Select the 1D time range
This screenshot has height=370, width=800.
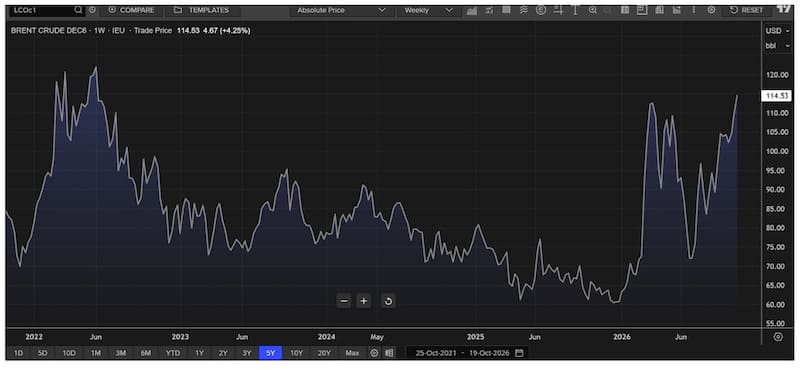(x=18, y=353)
